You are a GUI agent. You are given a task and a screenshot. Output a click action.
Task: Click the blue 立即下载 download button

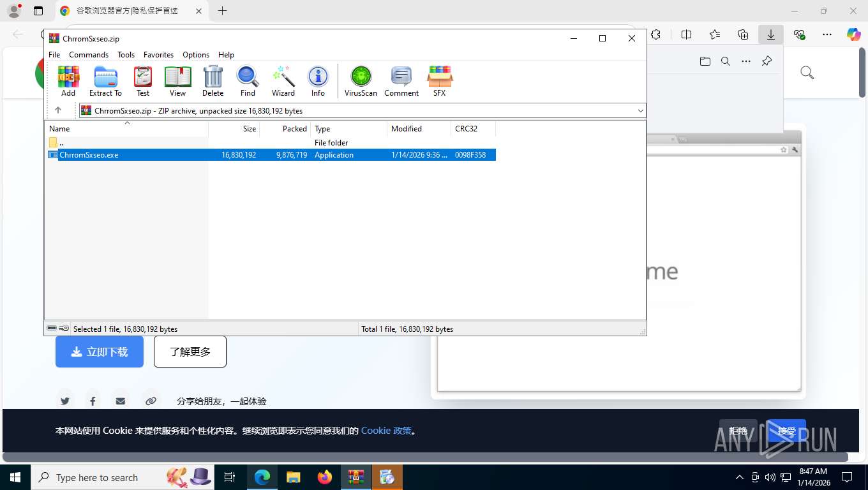[x=100, y=352]
